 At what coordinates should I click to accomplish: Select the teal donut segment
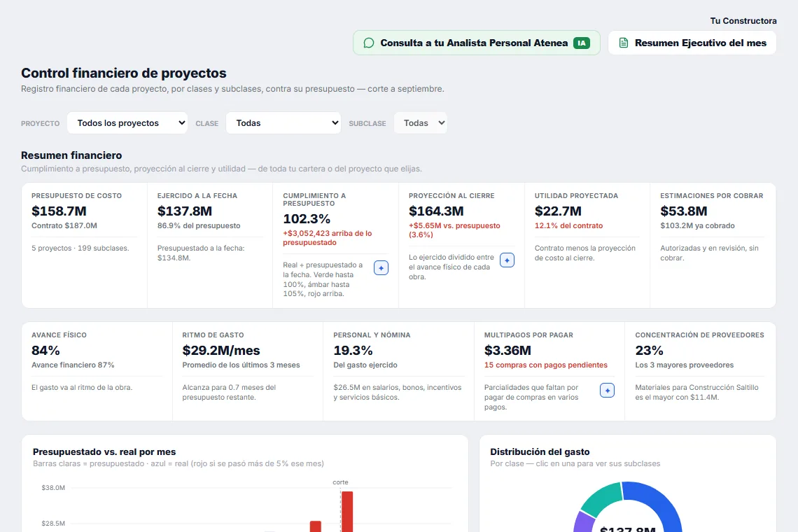pos(603,498)
